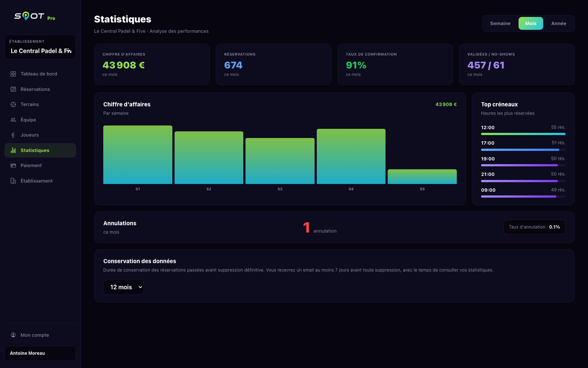Open the 12 mois retention dropdown
Screen dimensions: 588x368
coord(123,287)
